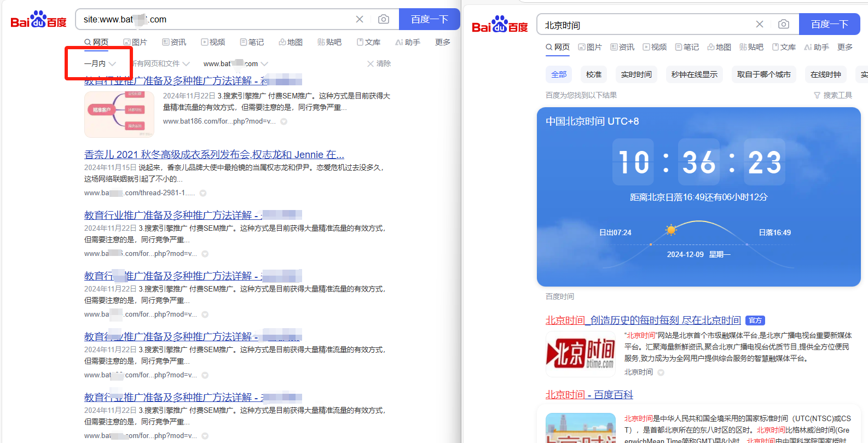Image resolution: width=868 pixels, height=443 pixels.
Task: Select the 校准 filter chip
Action: (594, 74)
